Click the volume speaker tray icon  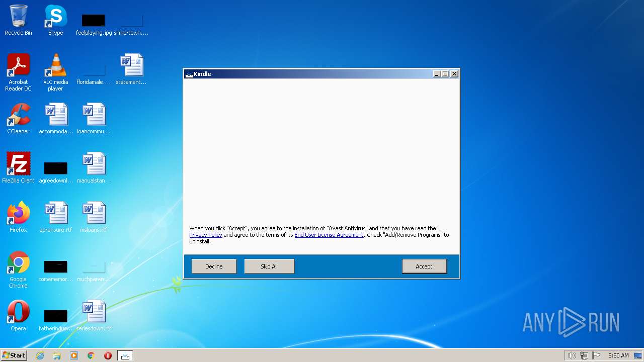click(x=572, y=355)
